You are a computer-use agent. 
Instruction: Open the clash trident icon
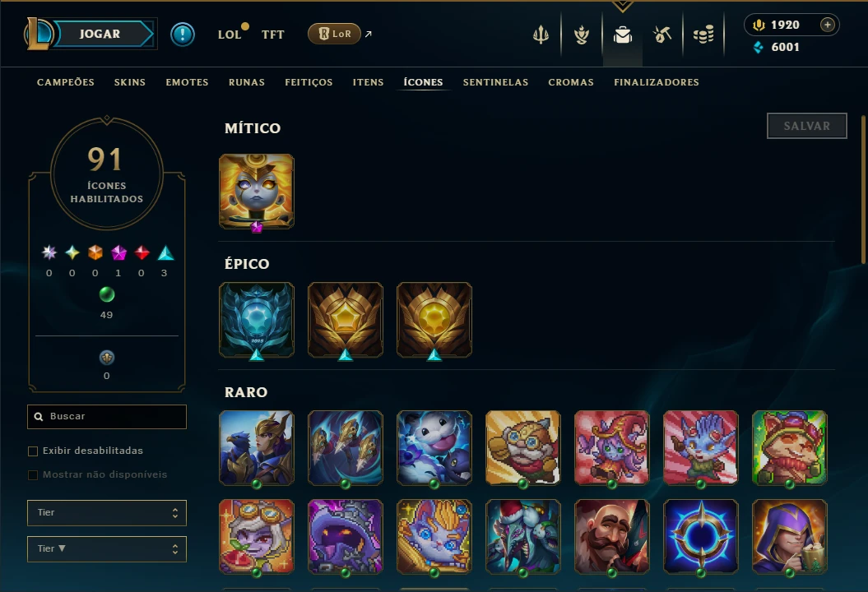coord(541,35)
